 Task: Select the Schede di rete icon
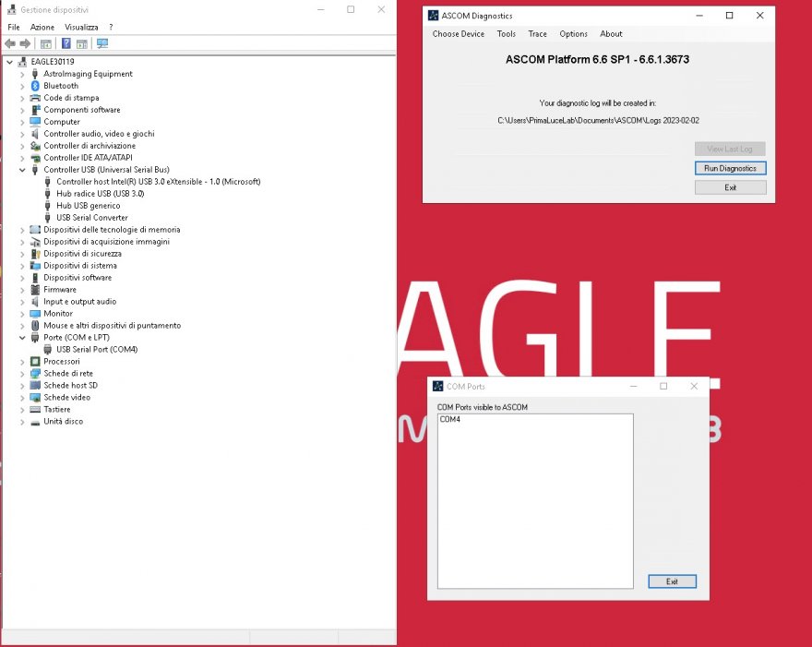(35, 373)
